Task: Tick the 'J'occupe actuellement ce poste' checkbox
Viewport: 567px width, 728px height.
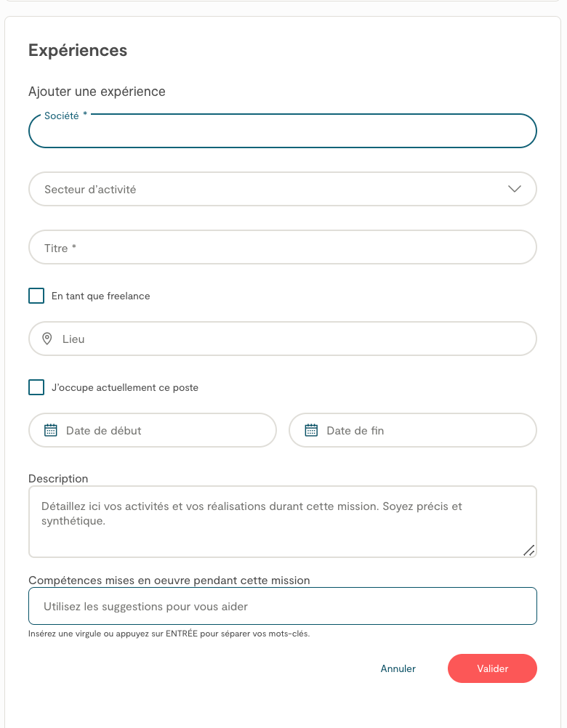Action: click(36, 387)
